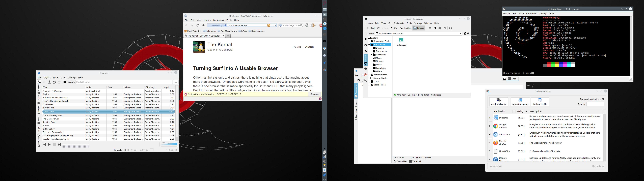Viewport: 644px width, 181px height.
Task: Toggle Amarok repeat mode icon
Action: [132, 150]
